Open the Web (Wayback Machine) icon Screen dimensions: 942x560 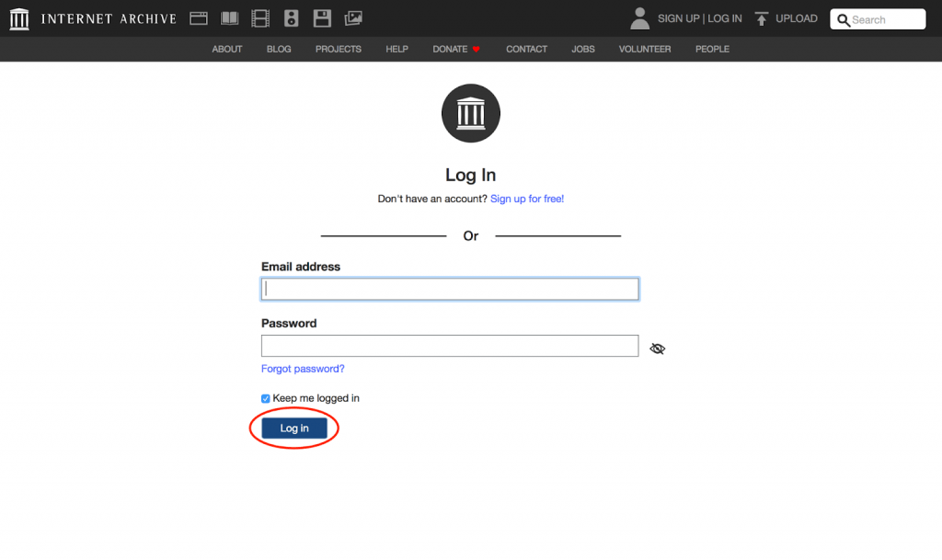[199, 18]
